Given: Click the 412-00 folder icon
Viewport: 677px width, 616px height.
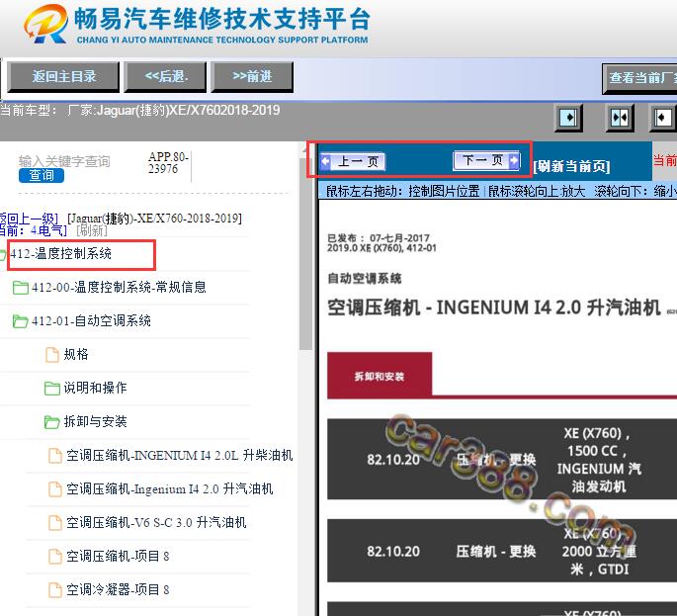Looking at the screenshot, I should pos(21,288).
